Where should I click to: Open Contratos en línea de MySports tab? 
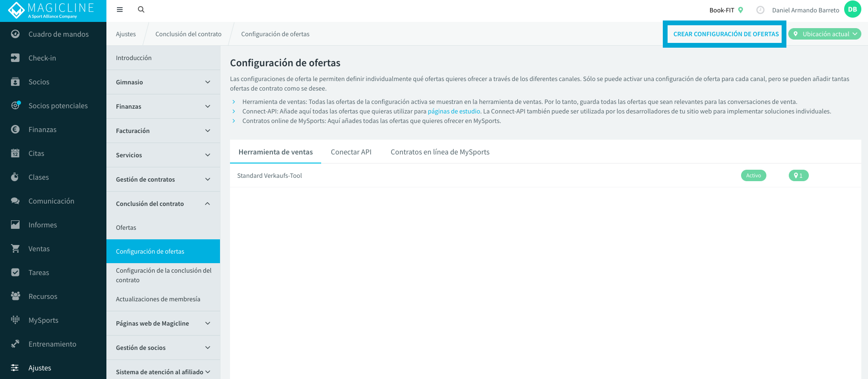[440, 152]
